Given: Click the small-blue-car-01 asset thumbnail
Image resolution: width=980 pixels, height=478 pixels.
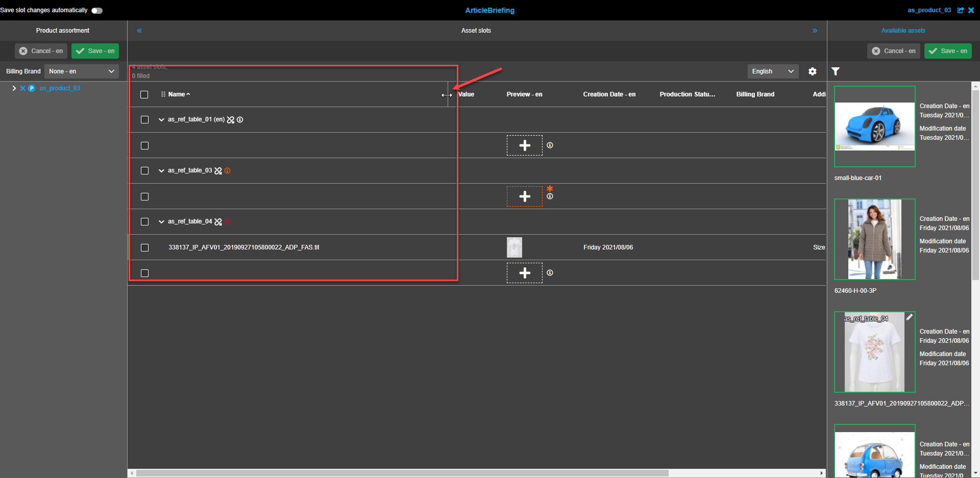Looking at the screenshot, I should [874, 125].
